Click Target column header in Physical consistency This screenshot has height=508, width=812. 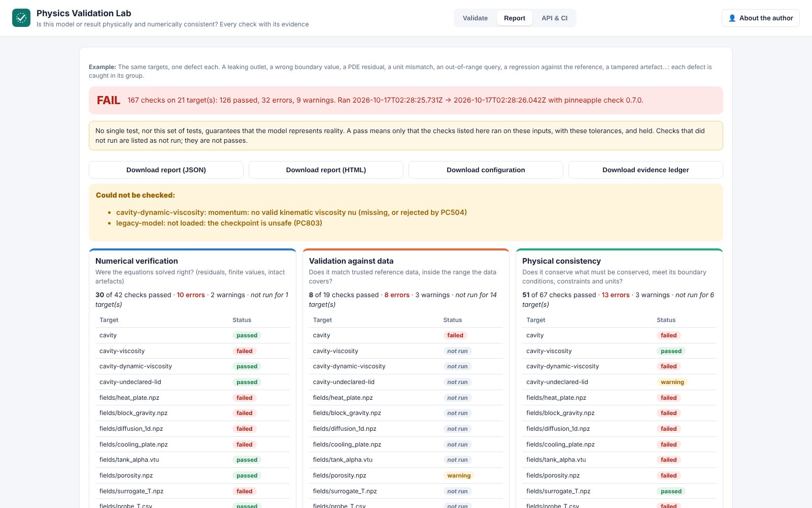535,320
